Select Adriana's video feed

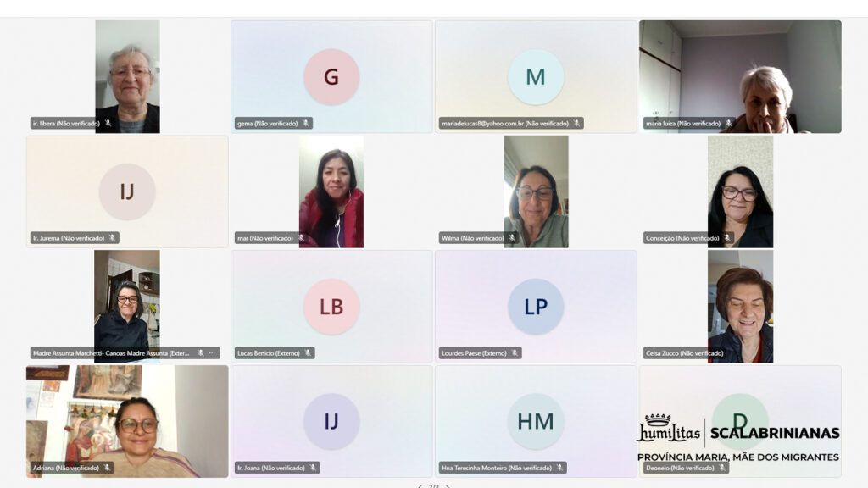coord(127,422)
